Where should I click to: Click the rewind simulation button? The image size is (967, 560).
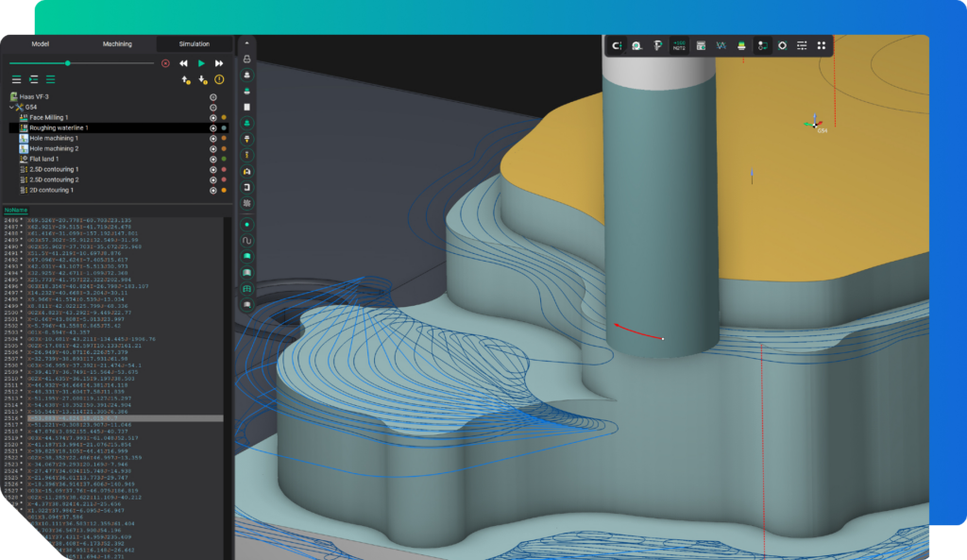(x=183, y=63)
